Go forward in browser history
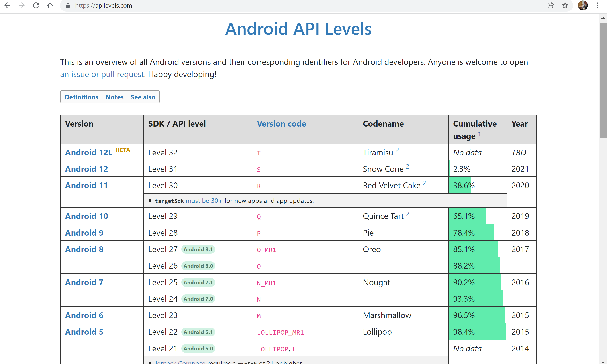607x364 pixels. click(x=22, y=5)
